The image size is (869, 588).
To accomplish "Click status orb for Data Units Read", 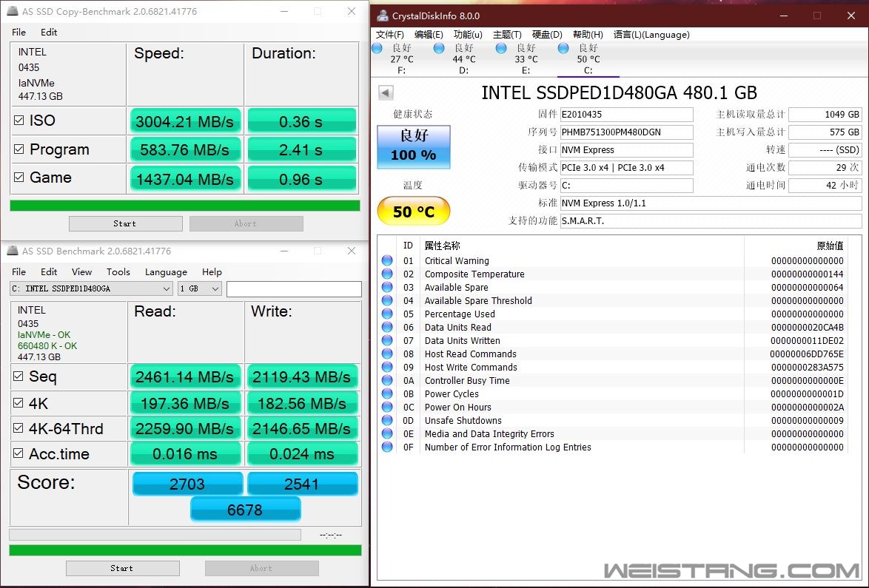I will pyautogui.click(x=387, y=327).
